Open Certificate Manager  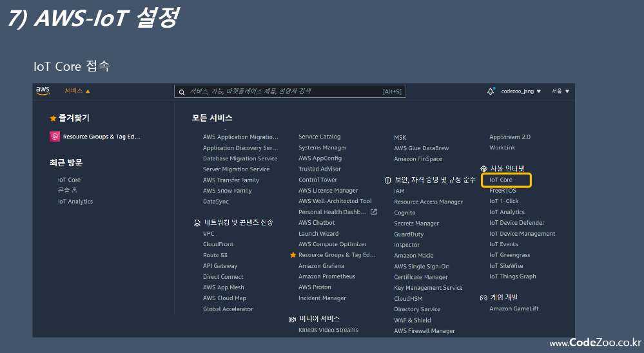(421, 278)
